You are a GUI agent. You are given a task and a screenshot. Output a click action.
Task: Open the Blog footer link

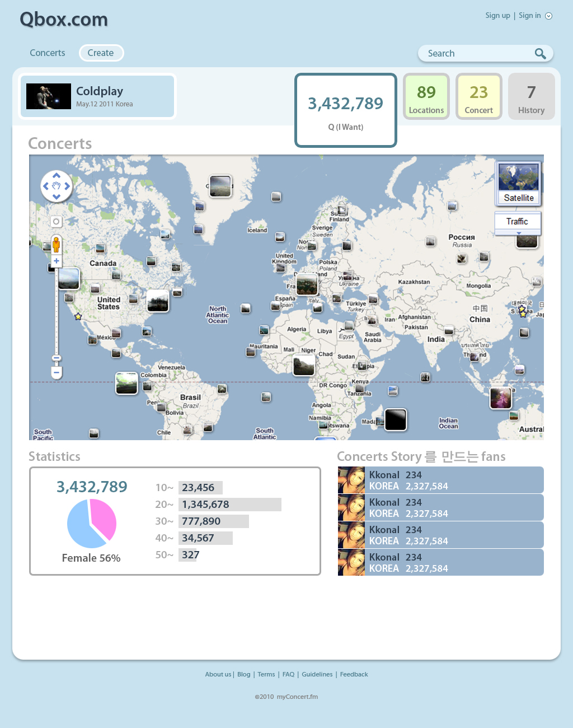(x=244, y=674)
